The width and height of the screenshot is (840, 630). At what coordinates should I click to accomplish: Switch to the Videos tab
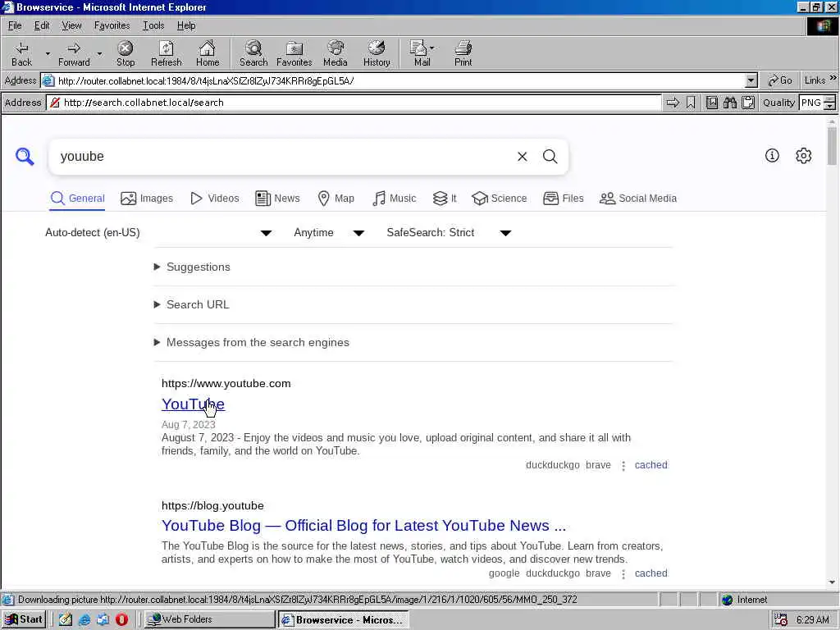[215, 199]
